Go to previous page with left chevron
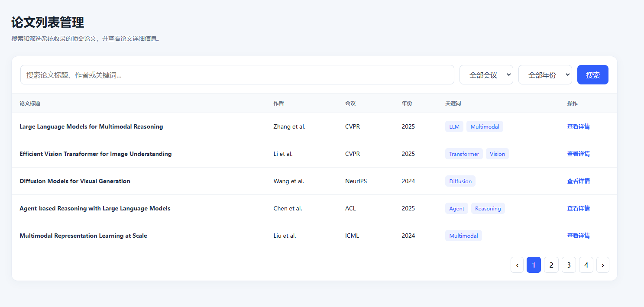 coord(517,265)
